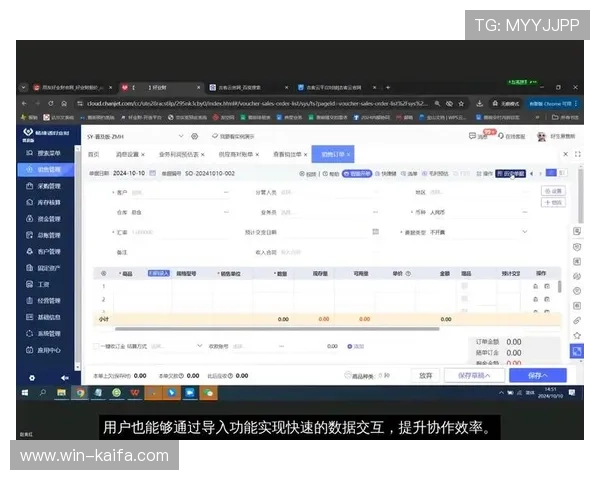The height and width of the screenshot is (480, 600).
Task: Click the first action icon in table row 1
Action: point(535,286)
